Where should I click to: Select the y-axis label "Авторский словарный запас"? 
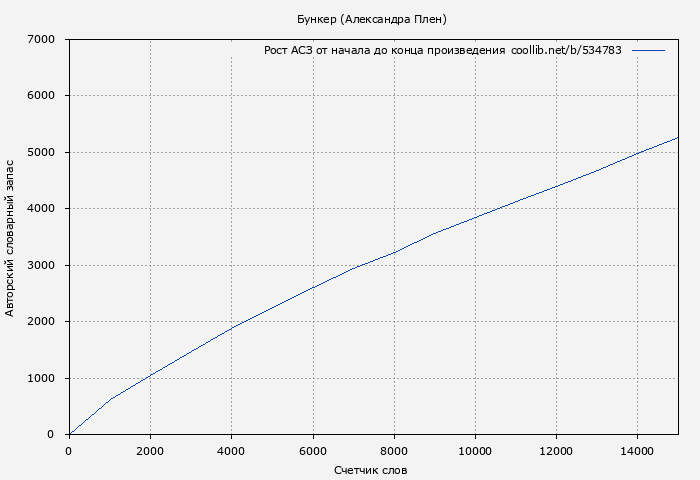10,237
